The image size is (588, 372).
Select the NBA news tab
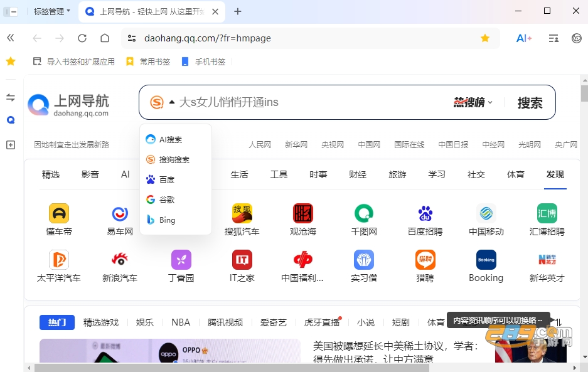[x=181, y=322]
